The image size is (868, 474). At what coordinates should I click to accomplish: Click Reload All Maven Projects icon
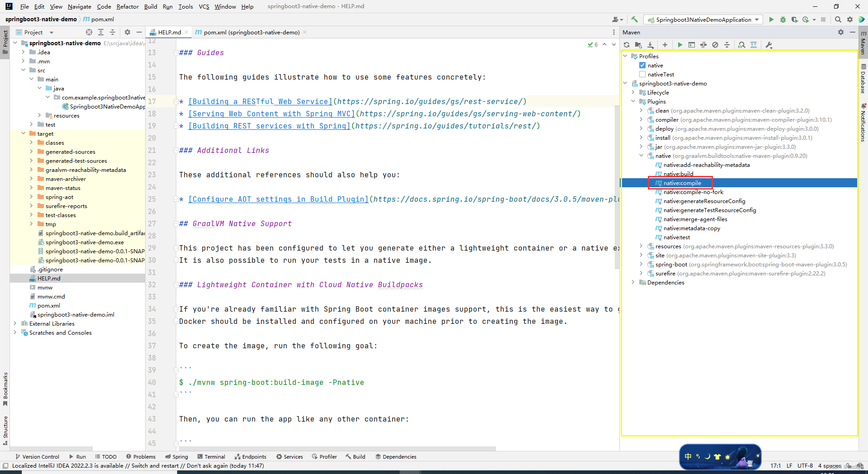point(627,45)
